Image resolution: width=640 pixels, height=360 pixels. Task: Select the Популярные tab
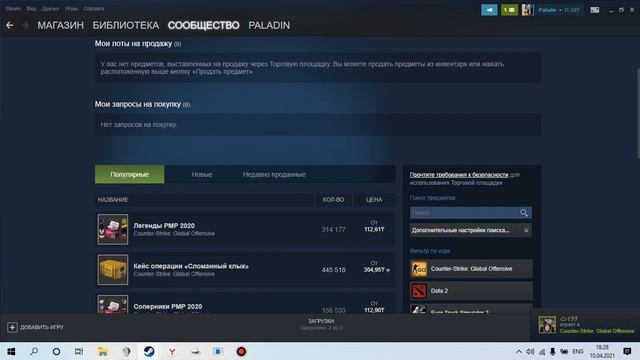pos(129,174)
